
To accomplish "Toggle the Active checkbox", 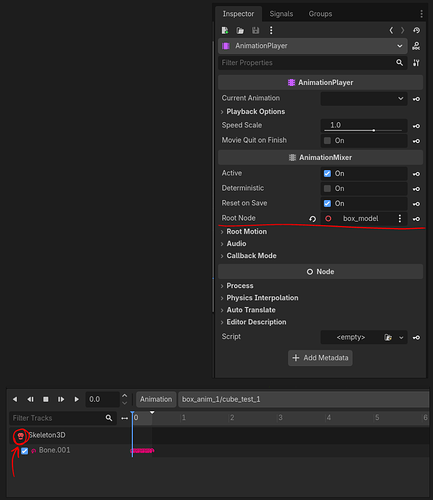I will (x=327, y=174).
